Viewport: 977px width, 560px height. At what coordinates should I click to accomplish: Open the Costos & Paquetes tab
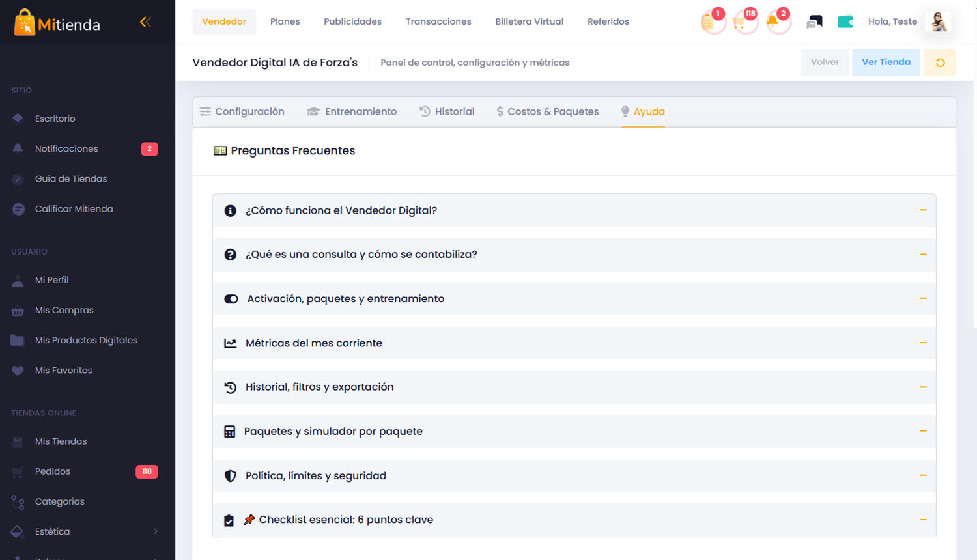click(547, 112)
